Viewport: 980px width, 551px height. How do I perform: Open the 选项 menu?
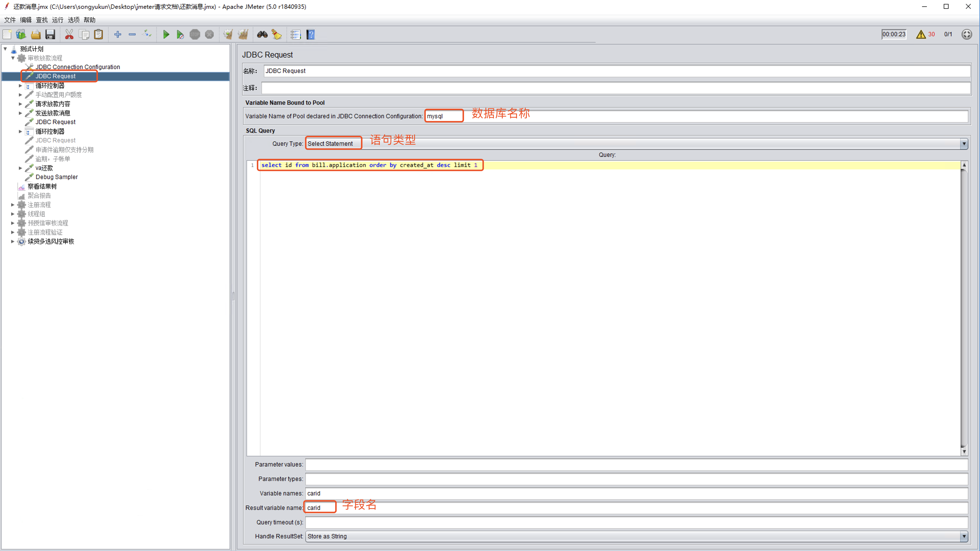73,20
